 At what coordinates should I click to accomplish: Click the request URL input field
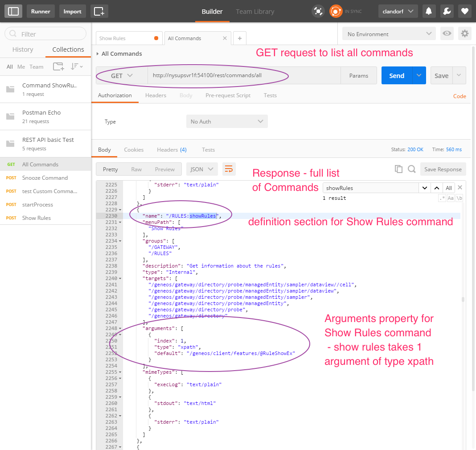pos(244,76)
